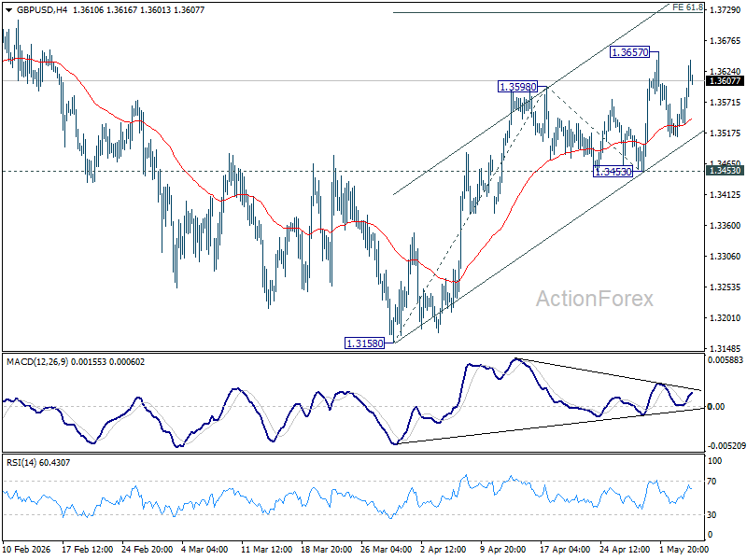The width and height of the screenshot is (747, 560).
Task: Click the RSI 30 level label
Action: point(712,515)
